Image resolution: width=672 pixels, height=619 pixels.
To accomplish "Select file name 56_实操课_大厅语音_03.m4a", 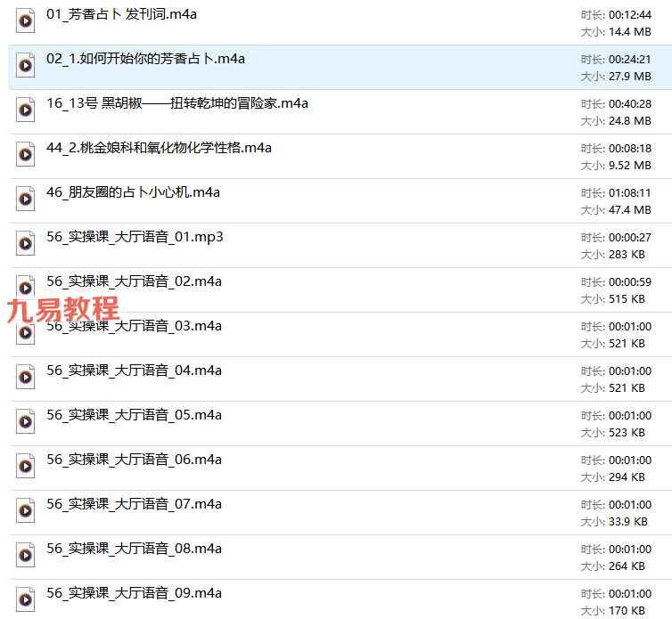I will tap(134, 326).
